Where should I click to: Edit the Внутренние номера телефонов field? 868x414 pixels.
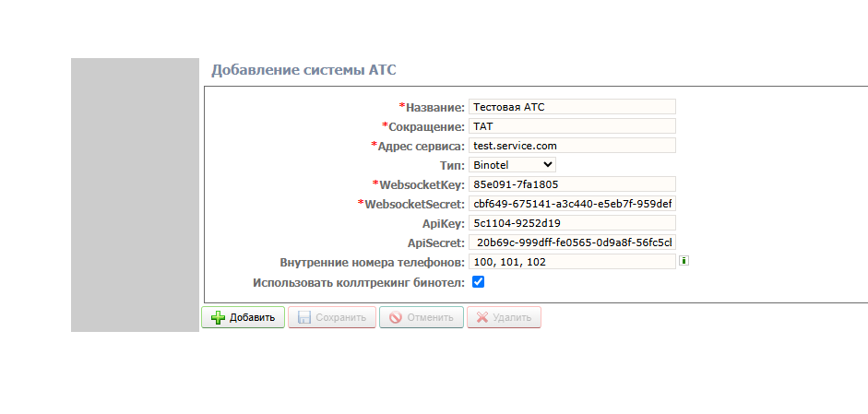coord(572,262)
